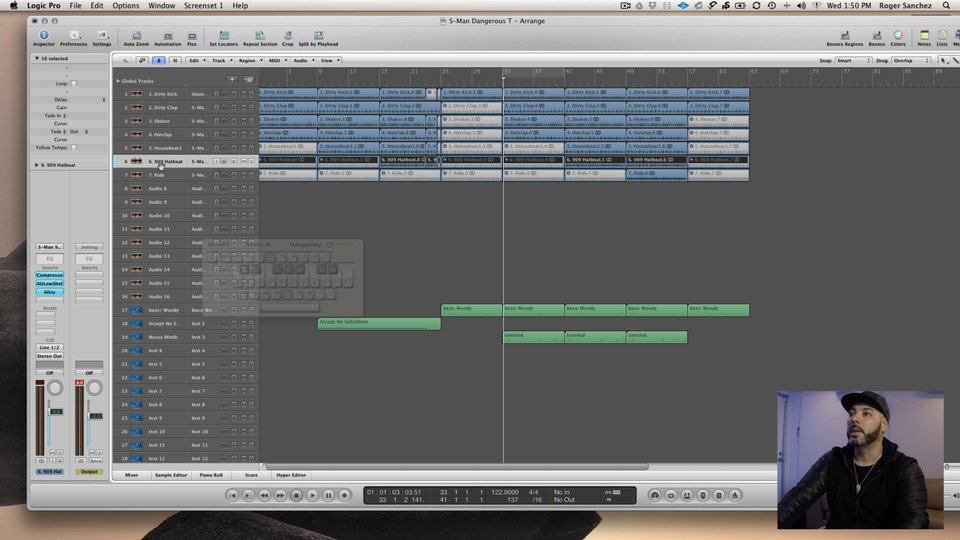Enable the Follow Tempo checkbox
Viewport: 960px width, 540px height.
pyautogui.click(x=73, y=148)
